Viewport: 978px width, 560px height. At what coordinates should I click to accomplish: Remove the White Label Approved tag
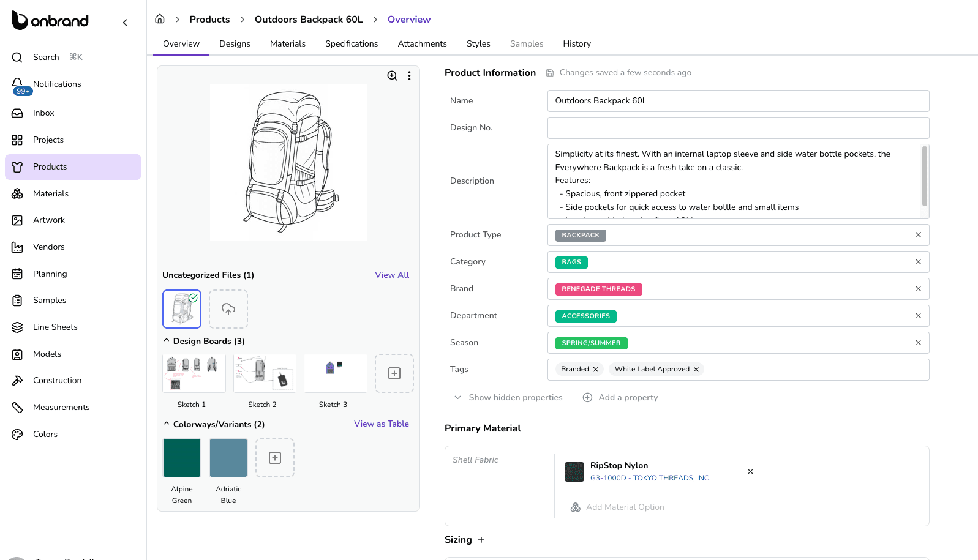click(x=696, y=370)
